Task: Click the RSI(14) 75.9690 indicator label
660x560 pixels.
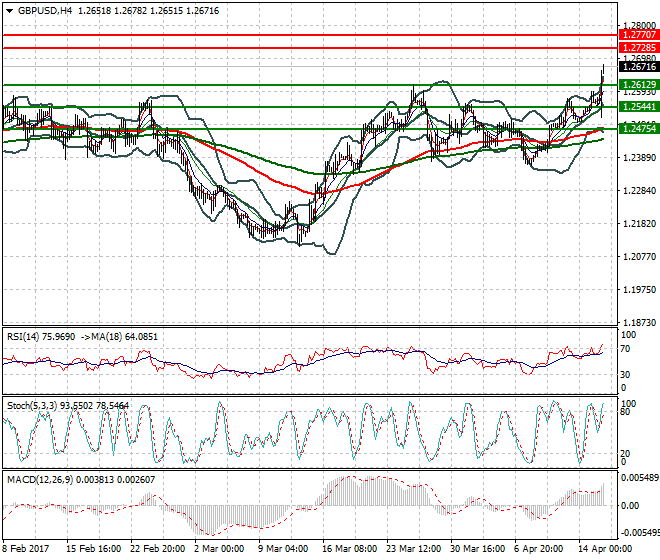Action: pyautogui.click(x=41, y=337)
